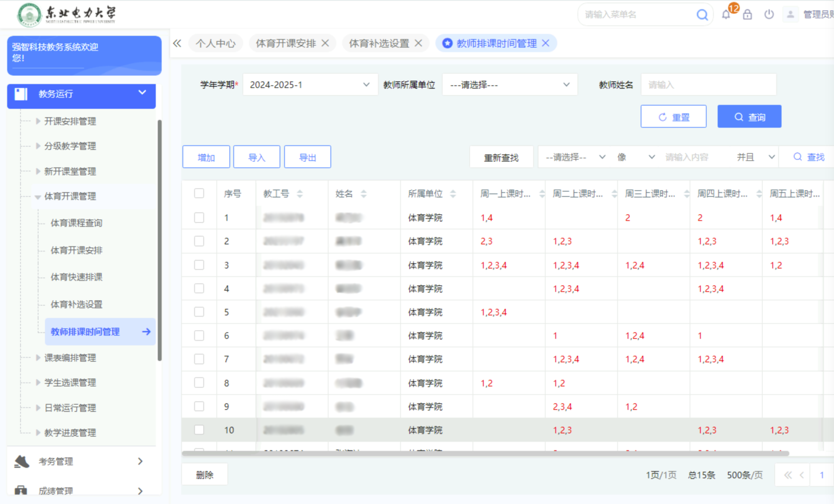The image size is (834, 504).
Task: Open 体育快速排课 in sidebar menu
Action: (x=76, y=277)
